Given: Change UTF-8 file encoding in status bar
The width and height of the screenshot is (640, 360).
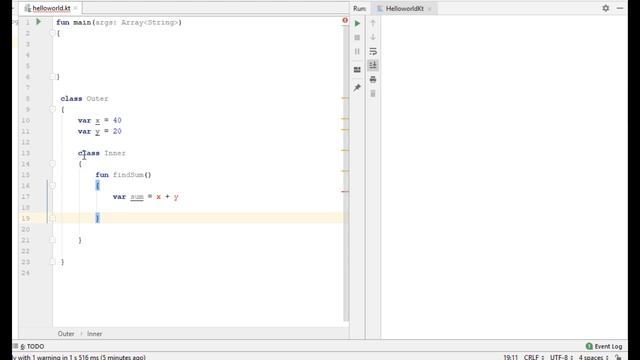Looking at the screenshot, I should pos(561,357).
